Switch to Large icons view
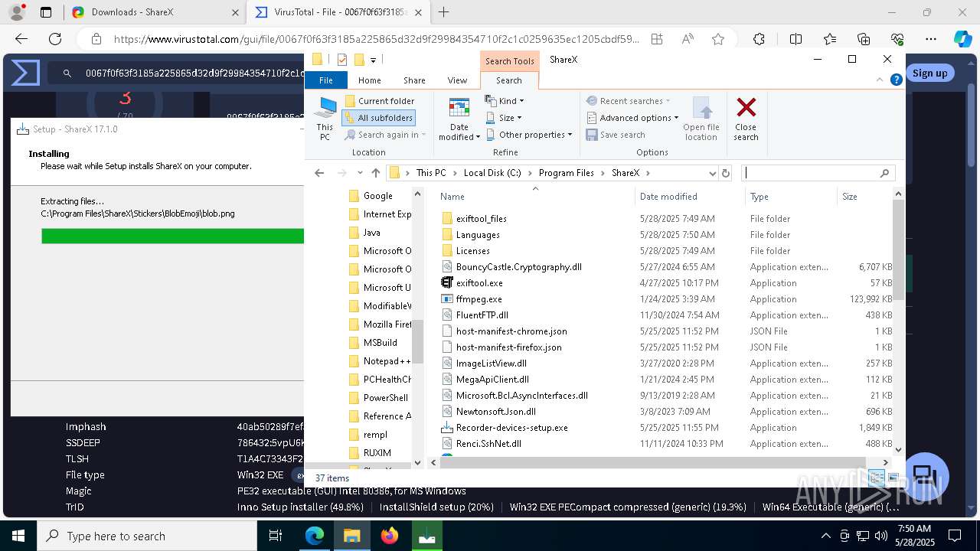Viewport: 980px width, 551px height. point(893,478)
